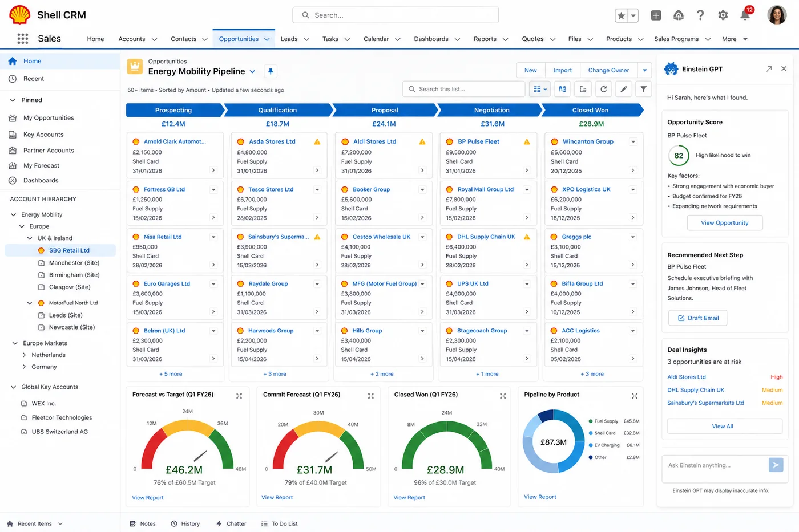Pin the Energy Mobility Pipeline list view

click(271, 71)
